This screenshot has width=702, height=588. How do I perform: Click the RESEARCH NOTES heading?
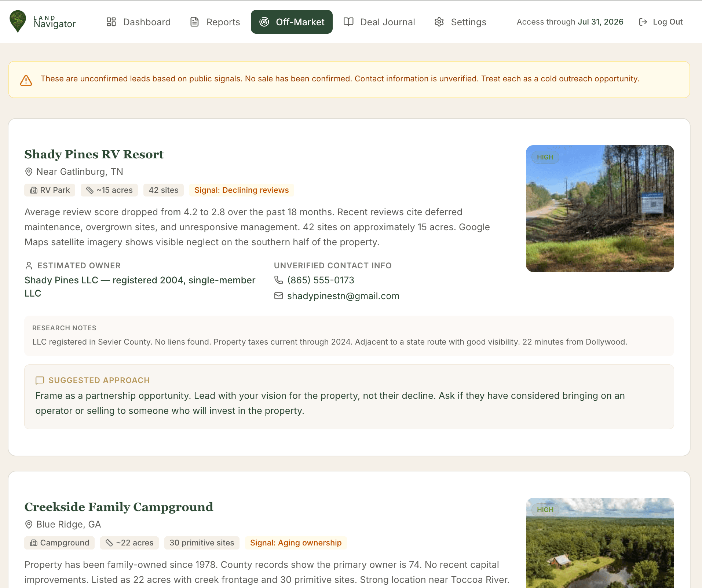[x=64, y=328]
